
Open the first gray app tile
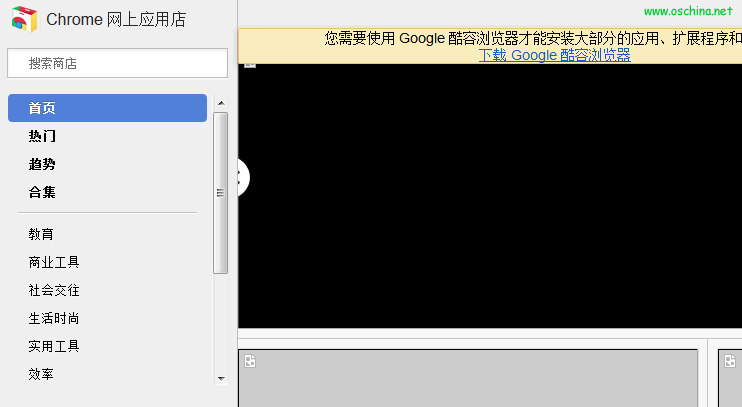click(x=468, y=378)
